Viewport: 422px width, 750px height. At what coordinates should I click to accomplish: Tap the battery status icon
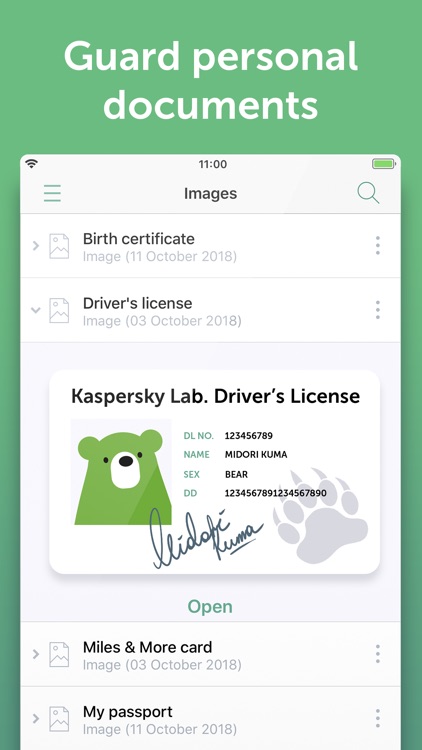click(x=384, y=164)
